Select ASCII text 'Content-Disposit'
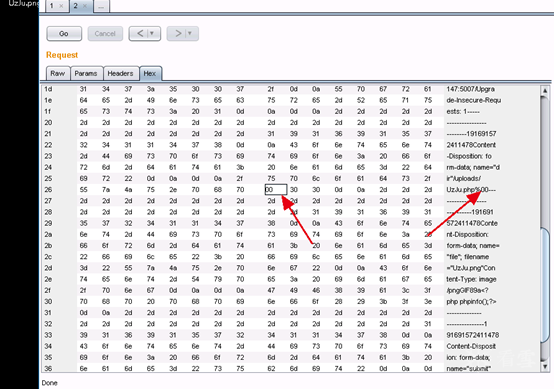The width and height of the screenshot is (554, 389). (x=471, y=346)
